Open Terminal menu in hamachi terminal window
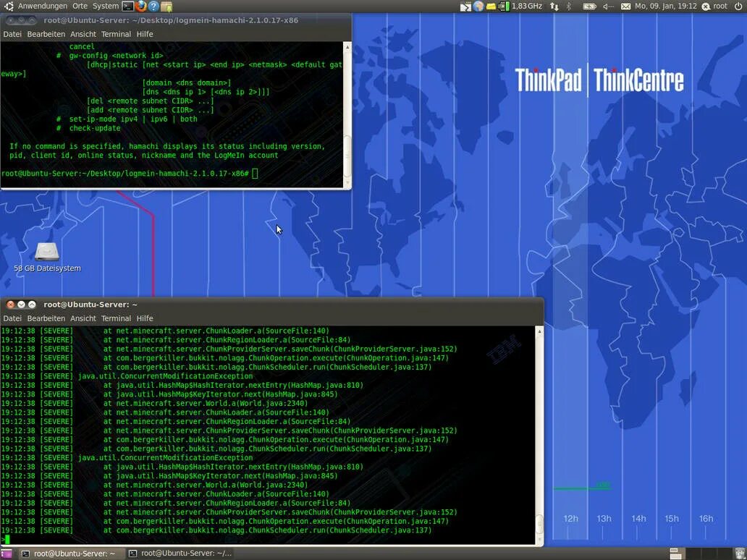The width and height of the screenshot is (747, 560). [116, 34]
